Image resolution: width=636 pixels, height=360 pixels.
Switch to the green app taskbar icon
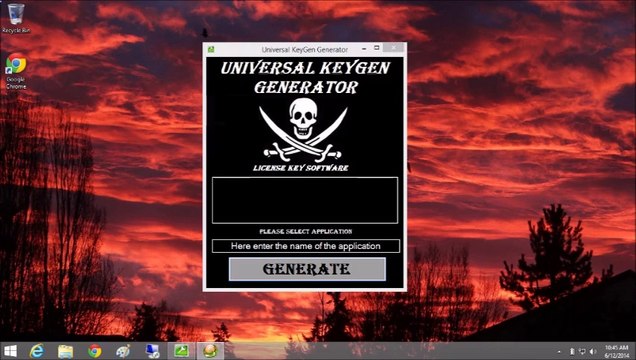click(x=181, y=351)
